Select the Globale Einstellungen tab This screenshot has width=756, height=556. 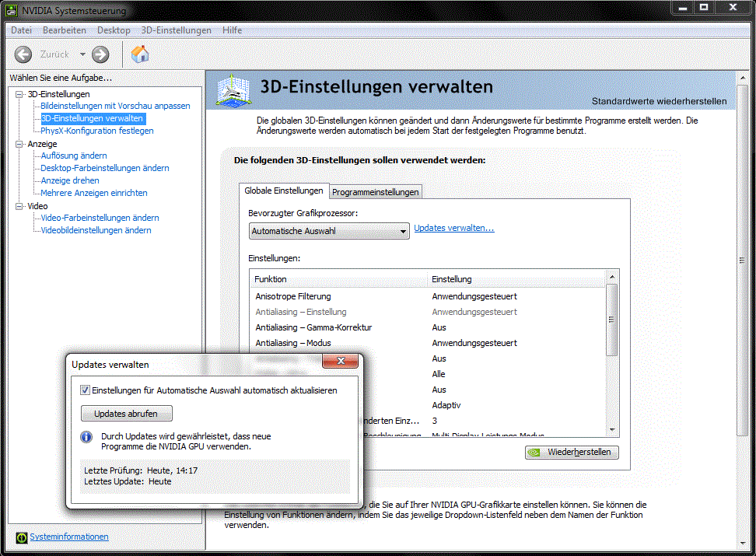click(x=283, y=191)
